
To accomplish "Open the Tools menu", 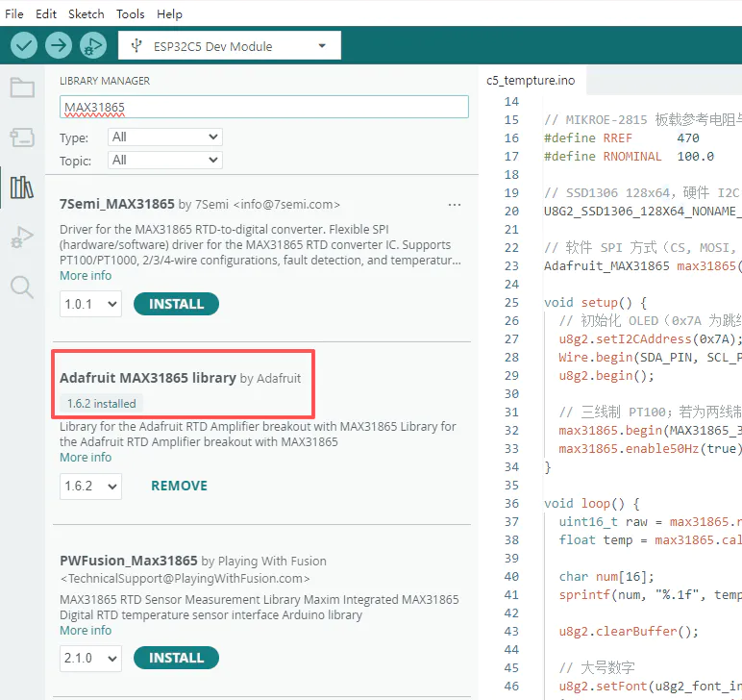I will pyautogui.click(x=130, y=13).
